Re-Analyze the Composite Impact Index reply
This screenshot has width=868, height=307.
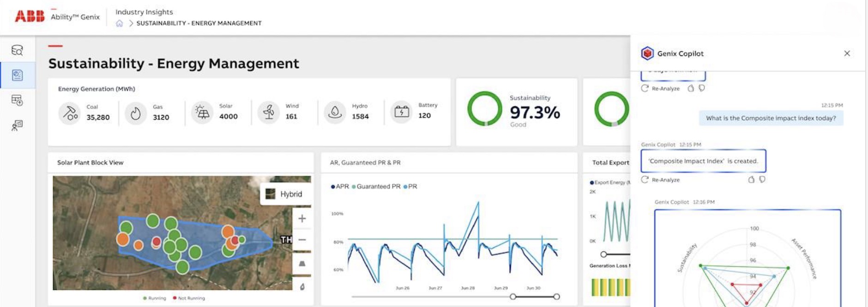click(x=660, y=180)
